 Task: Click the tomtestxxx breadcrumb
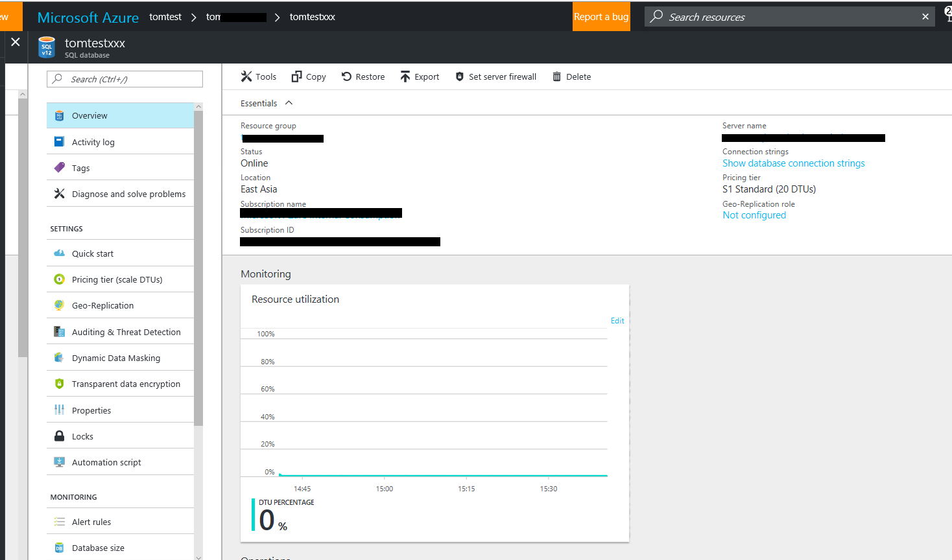pos(313,17)
